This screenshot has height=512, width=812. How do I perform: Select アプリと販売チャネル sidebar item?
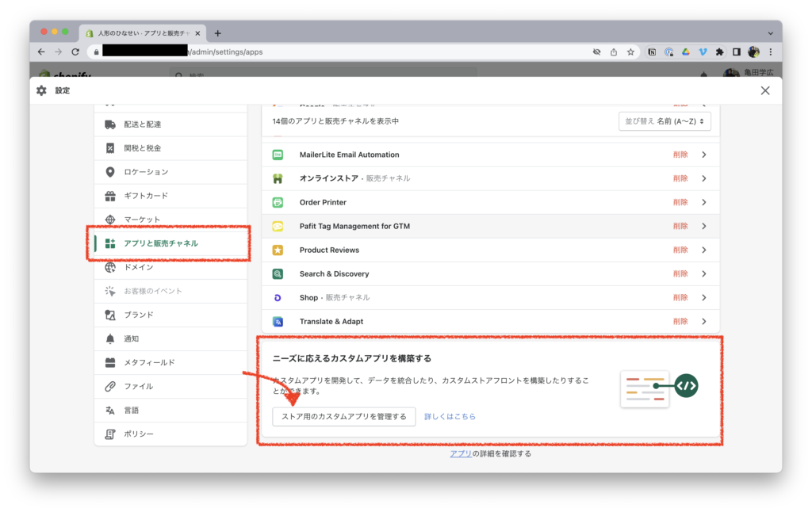(x=171, y=243)
